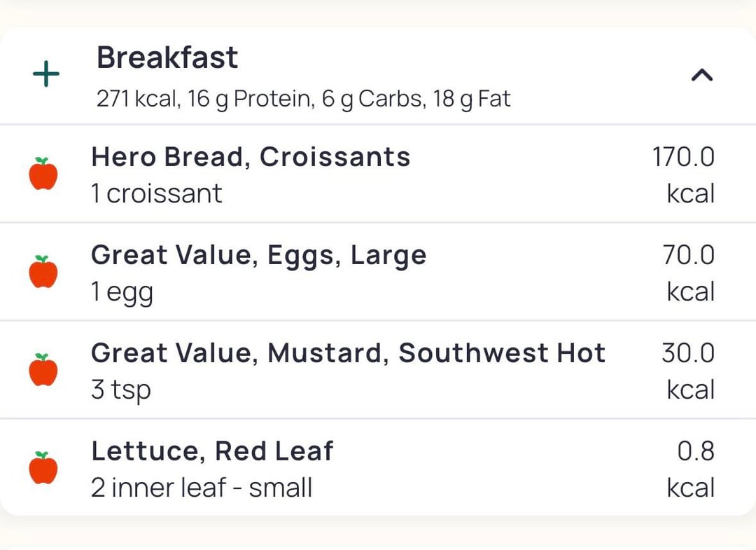Viewport: 756px width, 550px height.
Task: Click apple icon next to Great Value Eggs
Action: pyautogui.click(x=43, y=272)
